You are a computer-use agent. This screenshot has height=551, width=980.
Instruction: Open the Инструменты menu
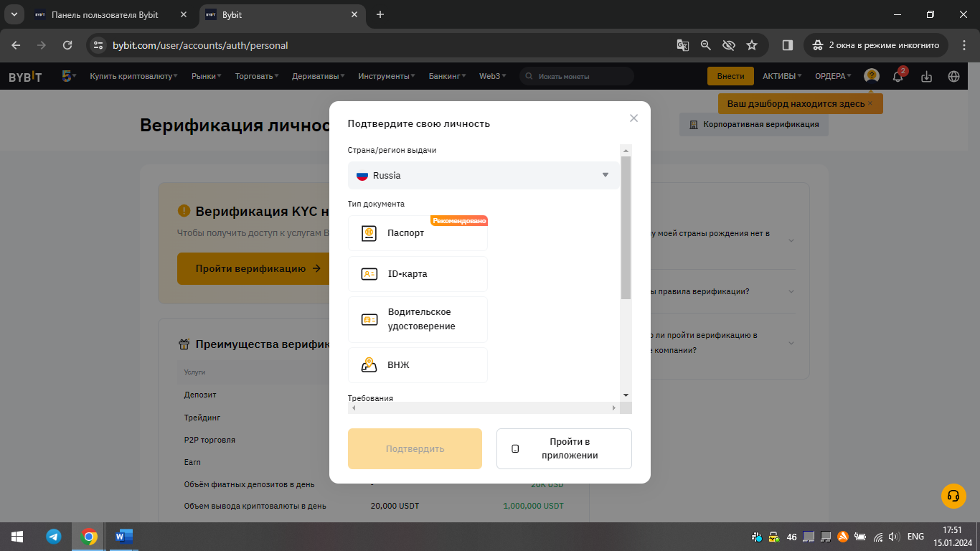click(x=387, y=76)
